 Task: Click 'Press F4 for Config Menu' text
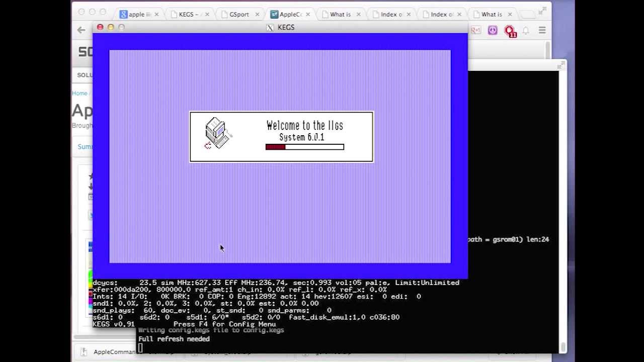(224, 324)
